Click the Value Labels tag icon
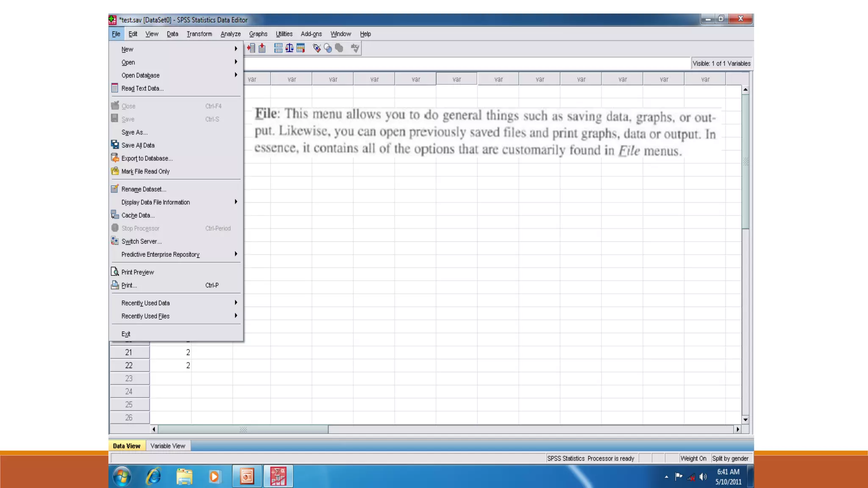The width and height of the screenshot is (868, 488). [317, 48]
